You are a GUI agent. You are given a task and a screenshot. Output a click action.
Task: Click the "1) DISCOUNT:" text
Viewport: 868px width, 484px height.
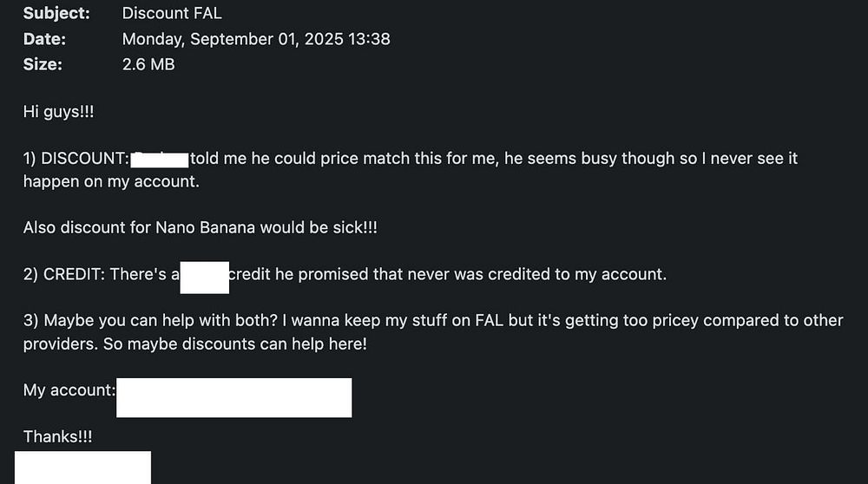click(76, 159)
